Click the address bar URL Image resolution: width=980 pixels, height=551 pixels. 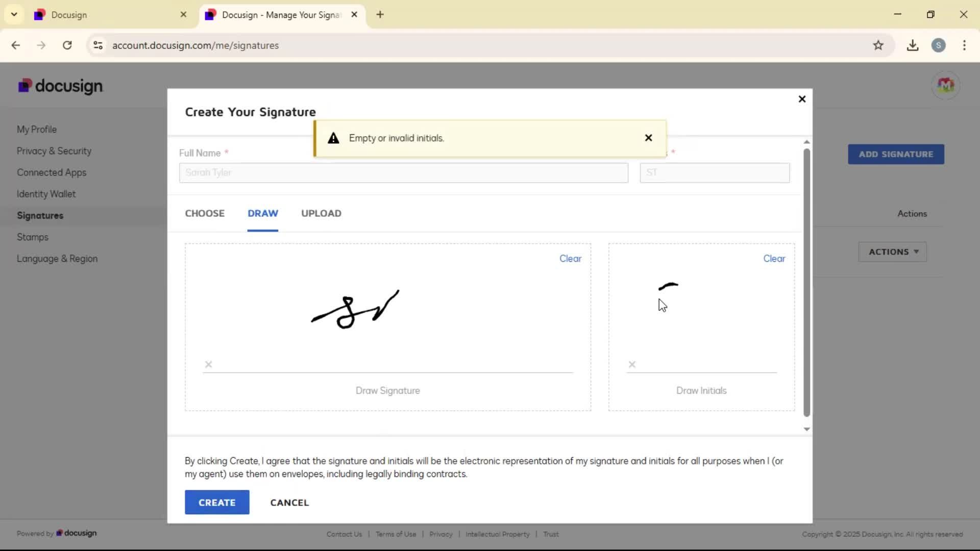point(195,45)
